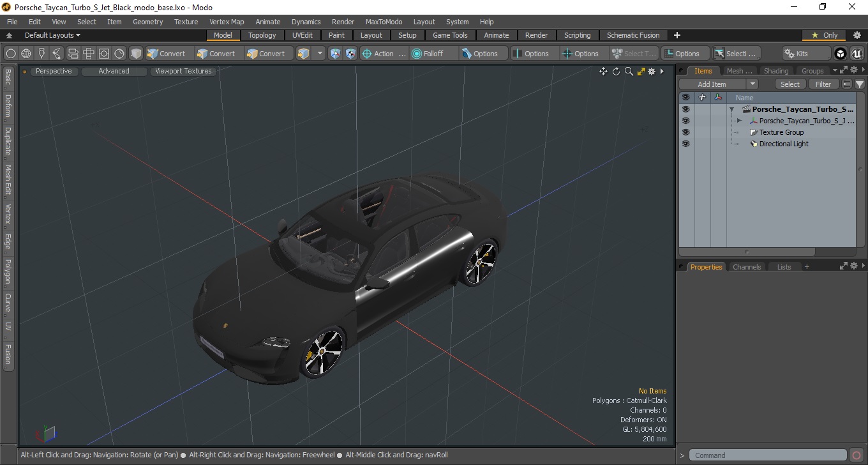868x465 pixels.
Task: Open the Advanced shading style dropdown
Action: point(114,71)
